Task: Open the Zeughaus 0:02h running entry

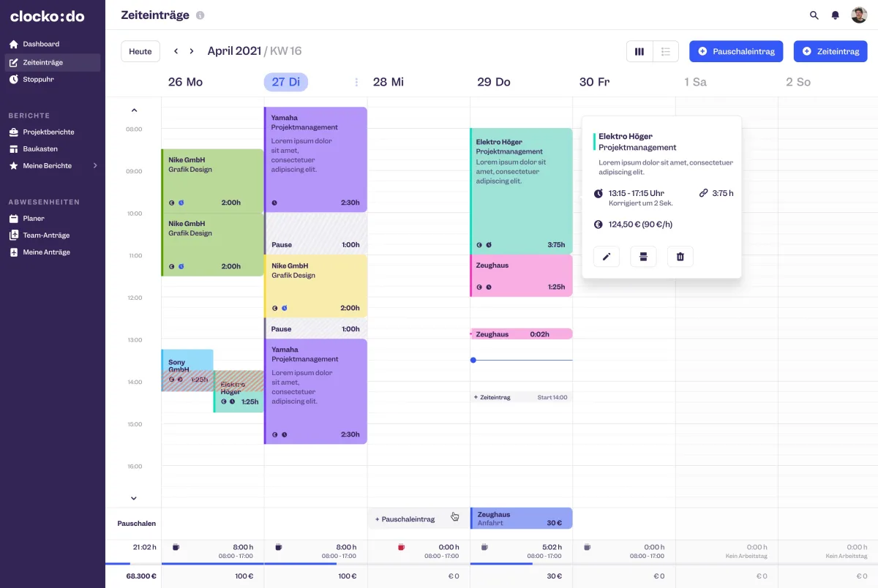Action: 521,333
